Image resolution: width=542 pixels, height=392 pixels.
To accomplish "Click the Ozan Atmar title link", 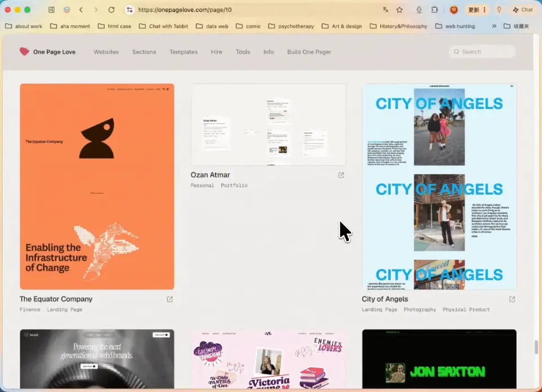I will click(210, 175).
